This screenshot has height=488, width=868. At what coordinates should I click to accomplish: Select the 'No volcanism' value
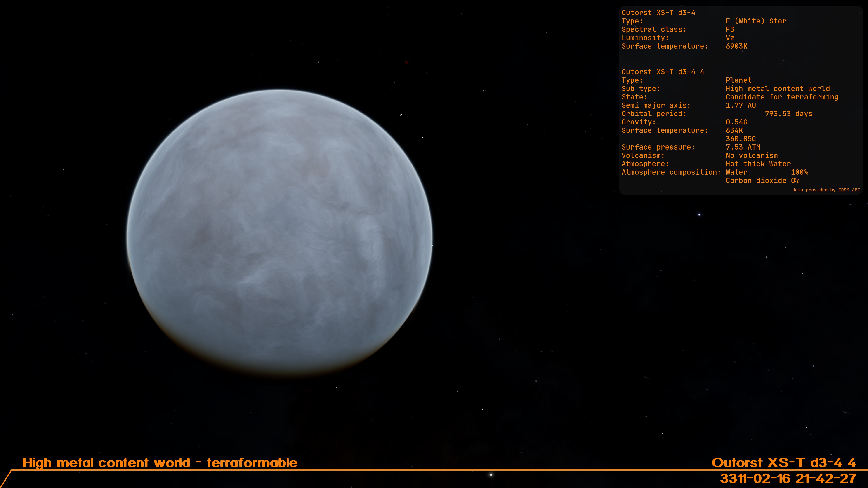pos(751,156)
